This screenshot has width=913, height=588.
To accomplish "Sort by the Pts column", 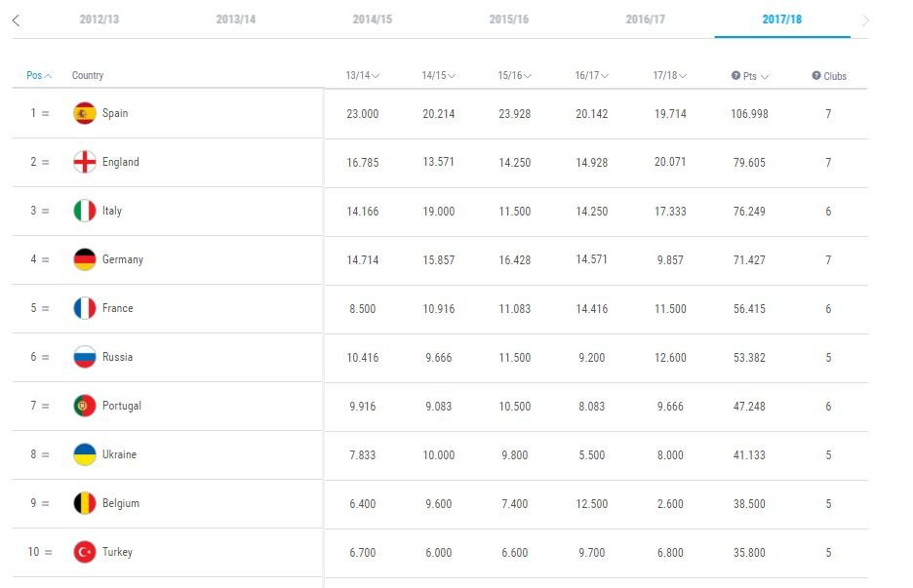I will 750,76.
